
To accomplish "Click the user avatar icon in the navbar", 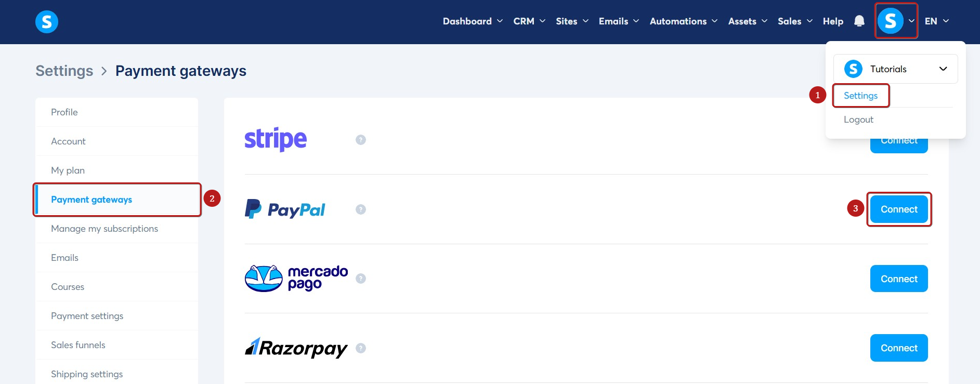I will (891, 21).
